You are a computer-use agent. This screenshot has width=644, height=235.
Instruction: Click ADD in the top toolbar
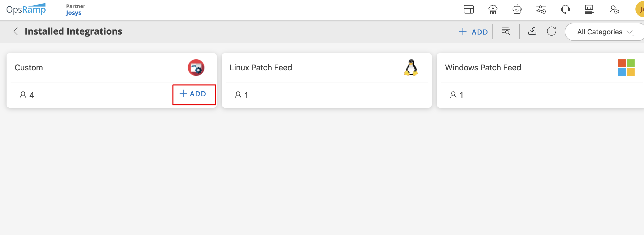click(473, 32)
